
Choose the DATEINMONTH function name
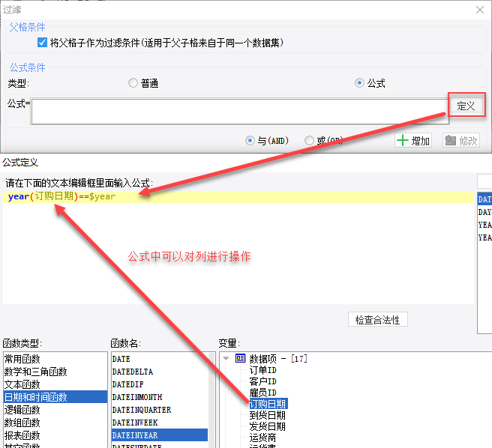tap(160, 397)
